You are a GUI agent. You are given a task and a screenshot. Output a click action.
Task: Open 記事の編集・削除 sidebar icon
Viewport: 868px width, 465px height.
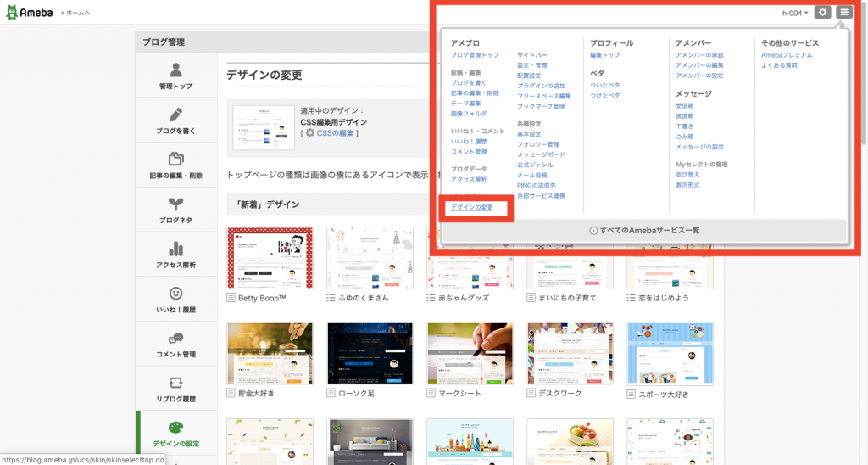175,159
